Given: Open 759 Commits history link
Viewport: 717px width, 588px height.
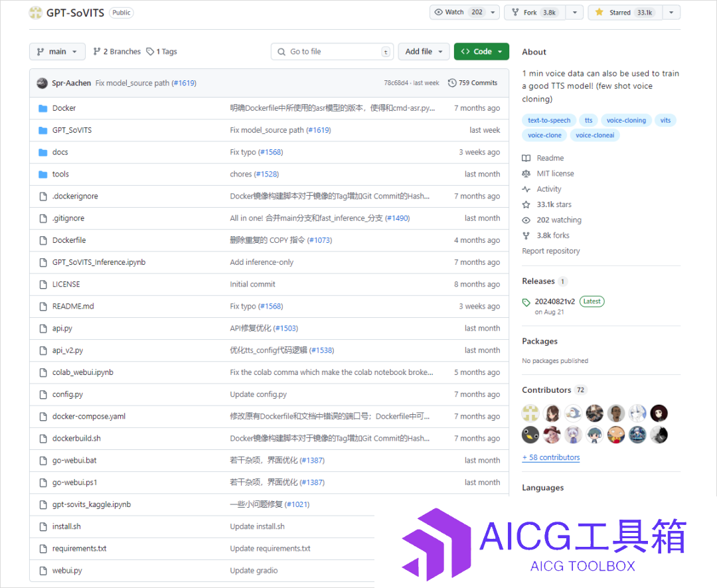Looking at the screenshot, I should tap(473, 83).
